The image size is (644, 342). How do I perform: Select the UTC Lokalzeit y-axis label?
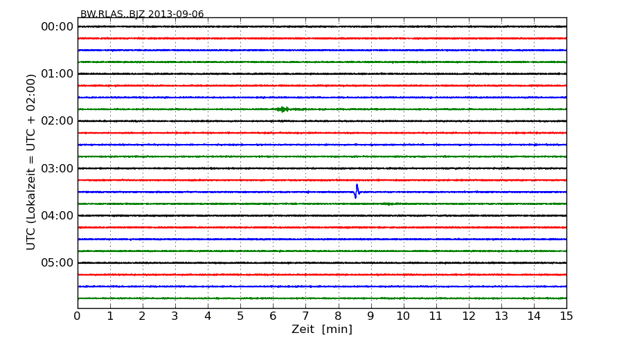point(31,162)
